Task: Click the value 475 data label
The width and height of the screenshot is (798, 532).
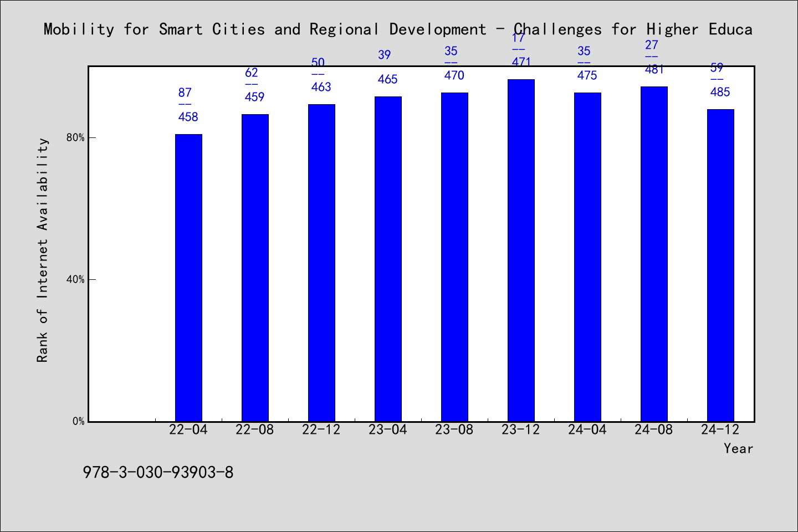Action: coord(587,75)
